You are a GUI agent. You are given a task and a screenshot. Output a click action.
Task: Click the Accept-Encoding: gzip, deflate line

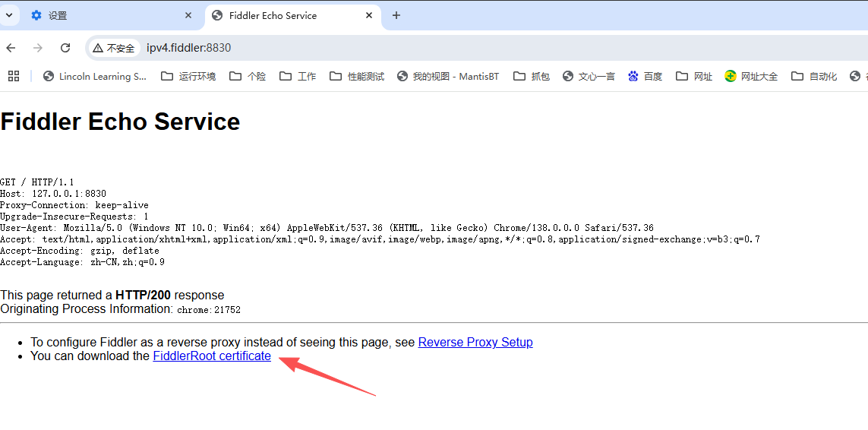click(x=80, y=251)
